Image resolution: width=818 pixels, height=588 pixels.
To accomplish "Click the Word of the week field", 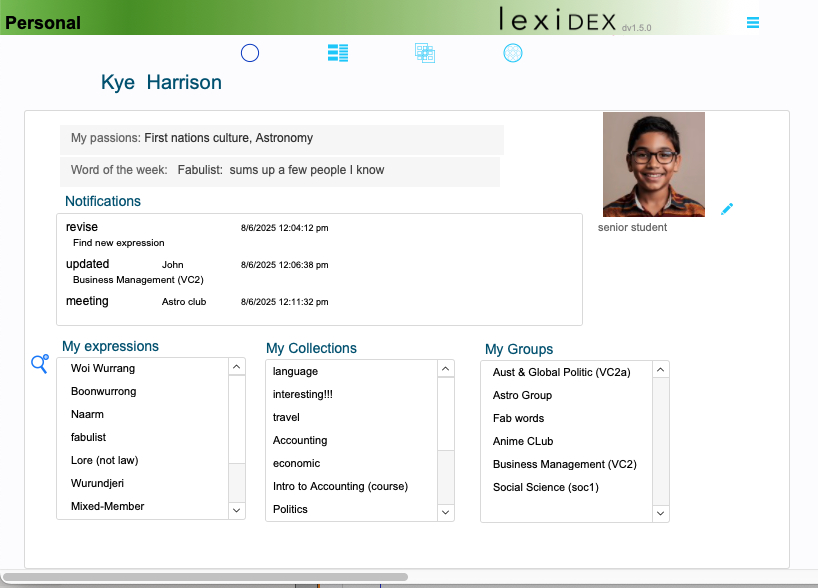I will click(x=280, y=170).
